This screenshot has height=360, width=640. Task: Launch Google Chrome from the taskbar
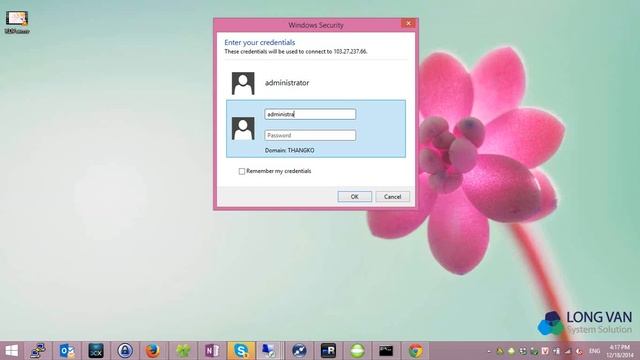pyautogui.click(x=416, y=351)
